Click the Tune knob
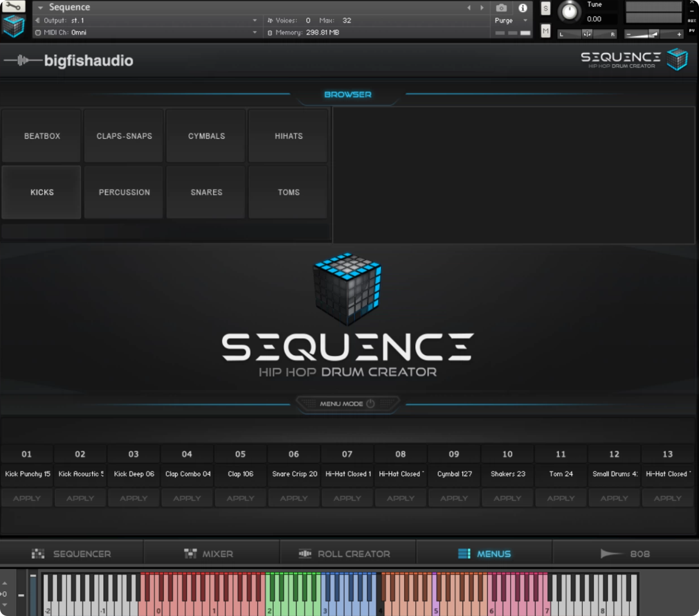This screenshot has height=616, width=699. [569, 11]
